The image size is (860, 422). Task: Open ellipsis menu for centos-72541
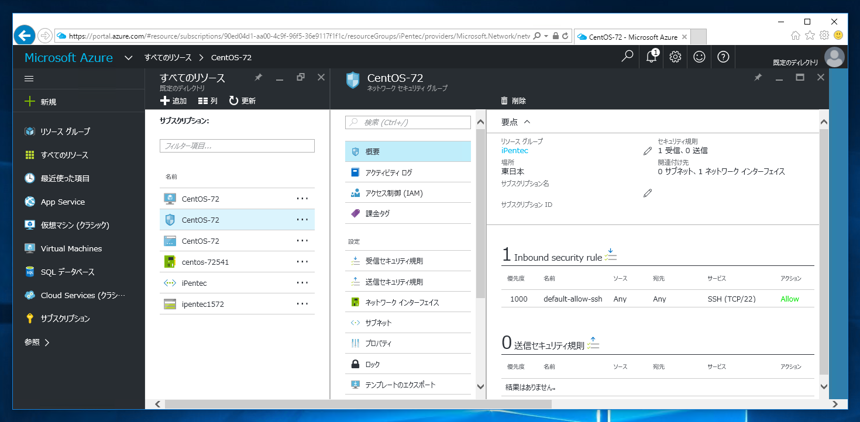click(x=302, y=262)
